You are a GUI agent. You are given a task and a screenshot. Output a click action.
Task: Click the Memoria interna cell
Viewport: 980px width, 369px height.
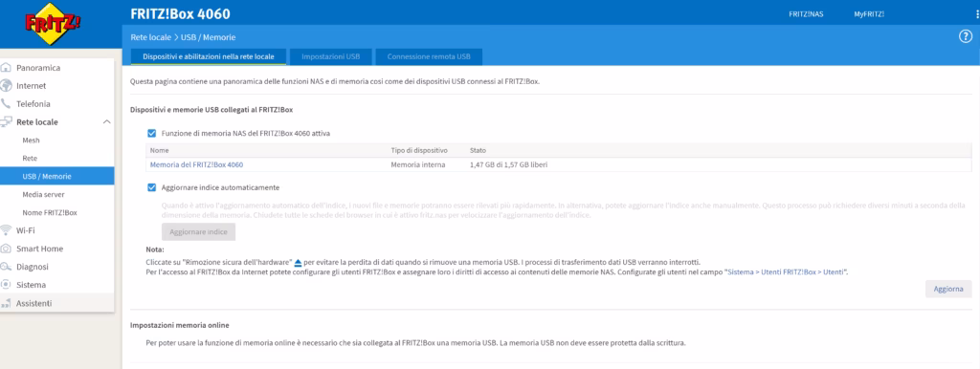418,164
